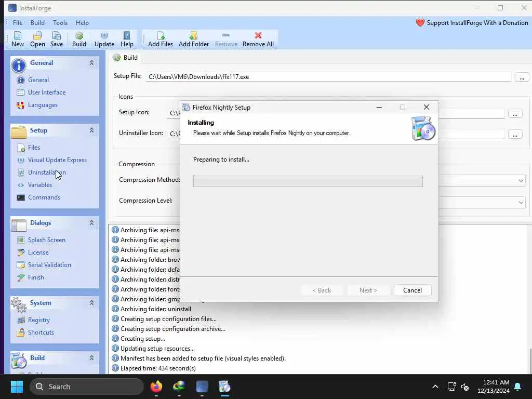532x399 pixels.
Task: Click the Update toolbar icon
Action: coord(104,39)
